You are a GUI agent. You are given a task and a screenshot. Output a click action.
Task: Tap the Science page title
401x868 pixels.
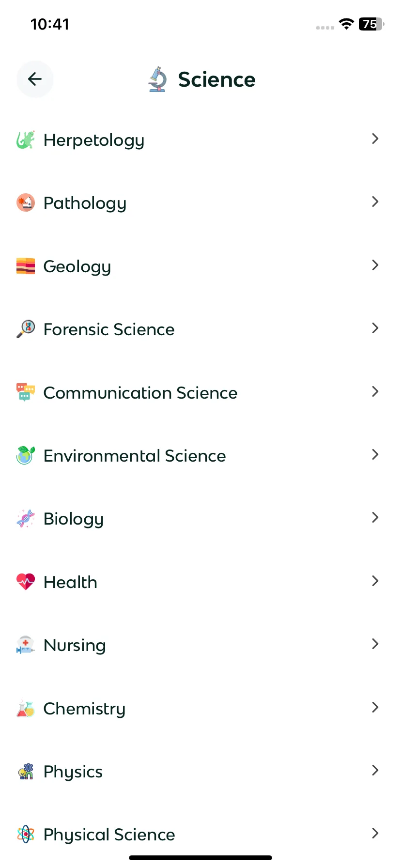(216, 79)
